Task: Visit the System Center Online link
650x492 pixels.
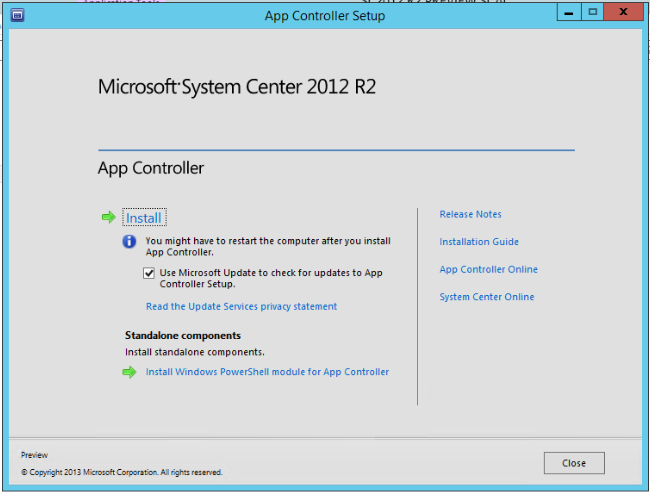Action: click(x=486, y=297)
